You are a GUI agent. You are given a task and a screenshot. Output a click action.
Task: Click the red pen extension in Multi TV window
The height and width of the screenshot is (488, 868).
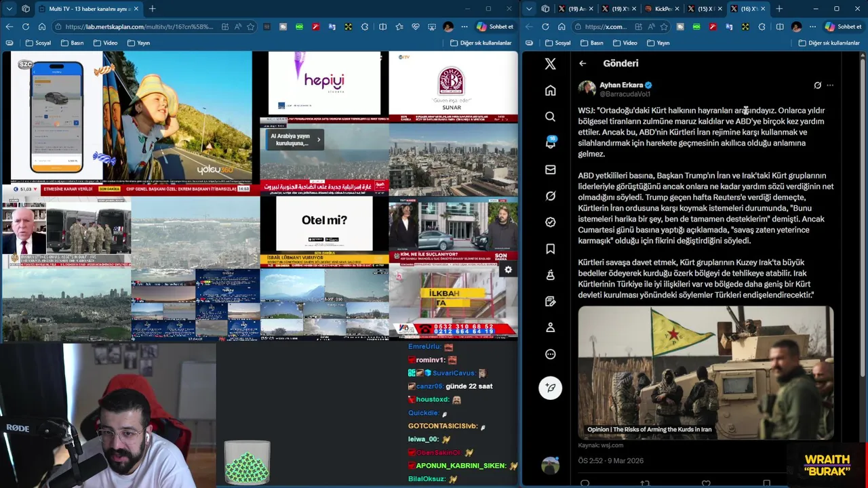(x=315, y=27)
